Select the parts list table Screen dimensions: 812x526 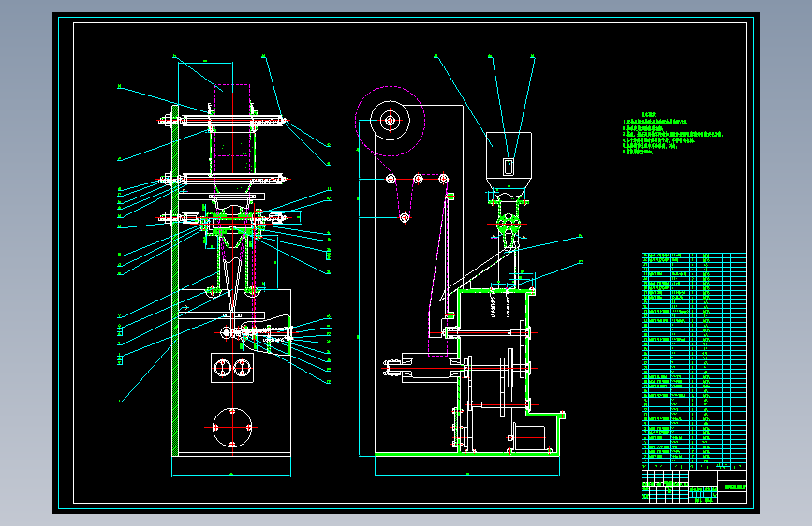(694, 361)
